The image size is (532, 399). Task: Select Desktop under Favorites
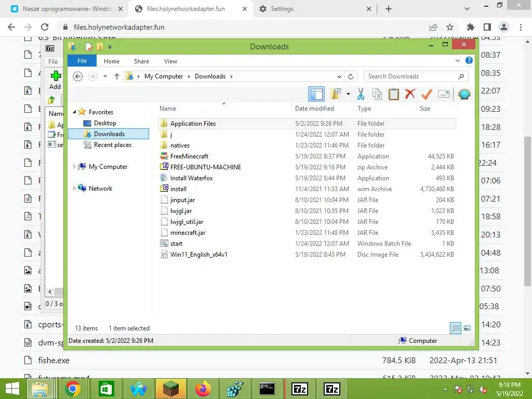105,123
